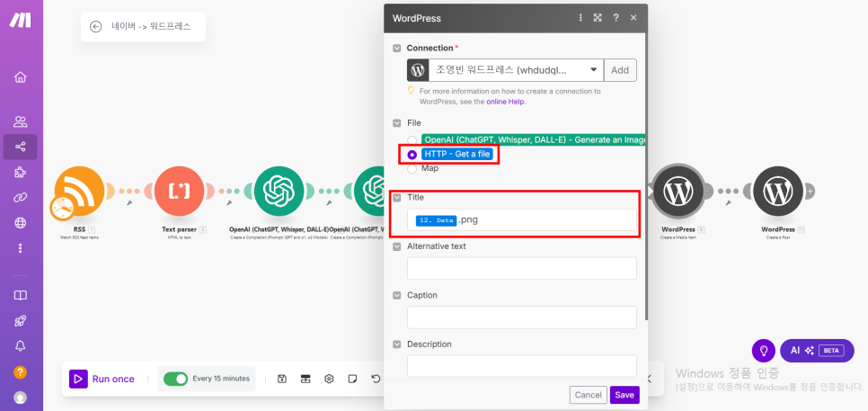Go back using the arrow by scenario name
The width and height of the screenshot is (868, 411).
tap(96, 27)
